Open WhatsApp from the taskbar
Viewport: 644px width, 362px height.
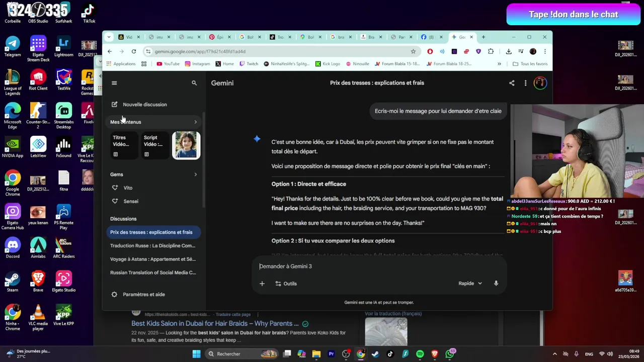(x=450, y=354)
